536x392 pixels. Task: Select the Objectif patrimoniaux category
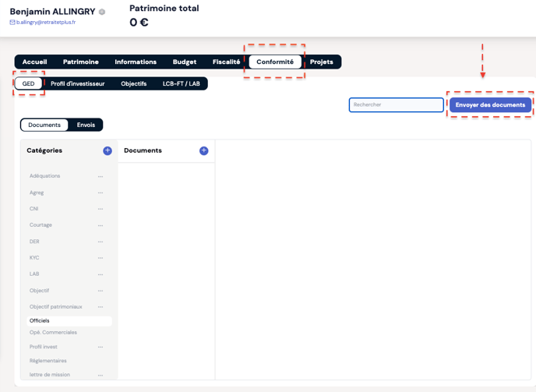[56, 307]
